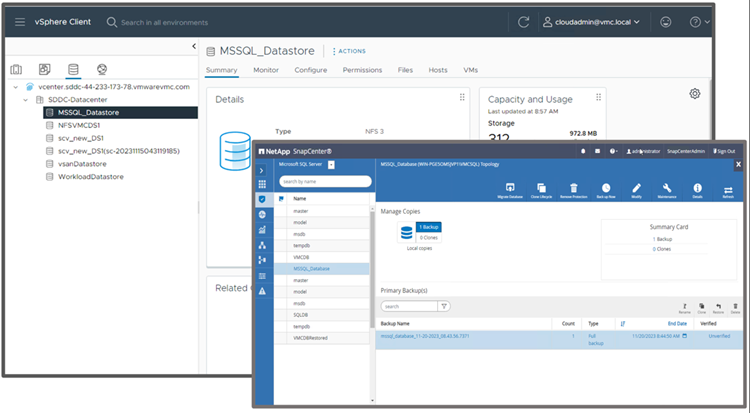The image size is (750, 413).
Task: Click the Details info icon
Action: point(698,188)
